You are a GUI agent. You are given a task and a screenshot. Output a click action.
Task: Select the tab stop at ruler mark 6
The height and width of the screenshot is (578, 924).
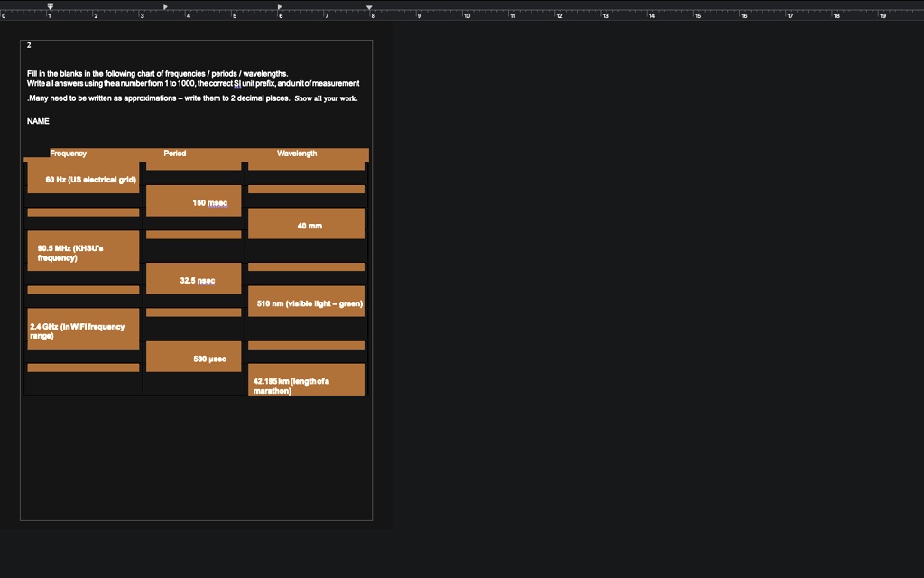click(280, 6)
